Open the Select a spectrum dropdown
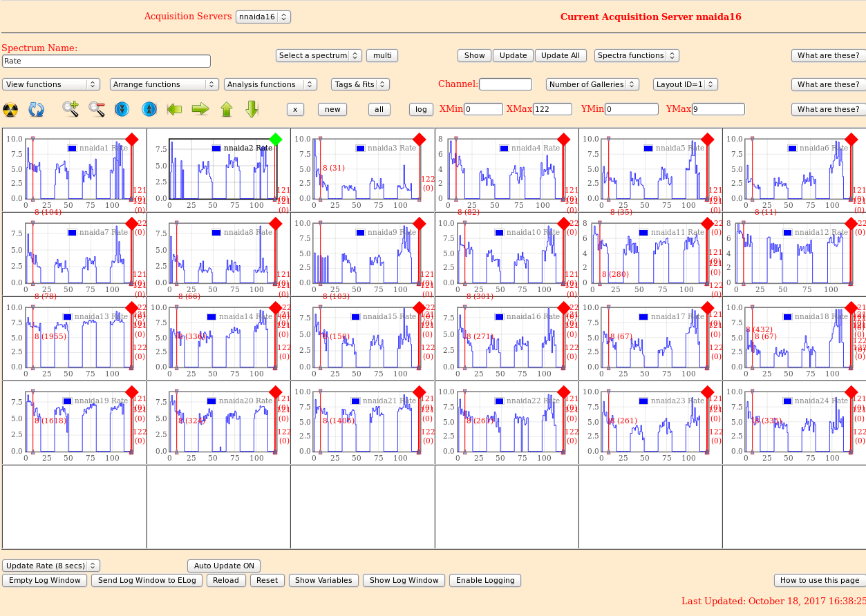866x616 pixels. pyautogui.click(x=319, y=55)
